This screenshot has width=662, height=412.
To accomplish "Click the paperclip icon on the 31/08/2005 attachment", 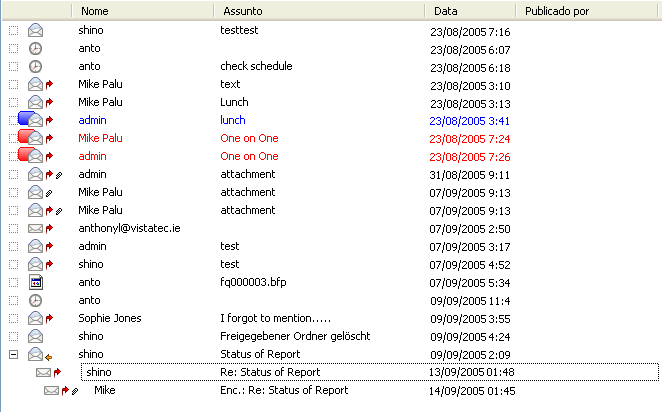I will point(59,175).
